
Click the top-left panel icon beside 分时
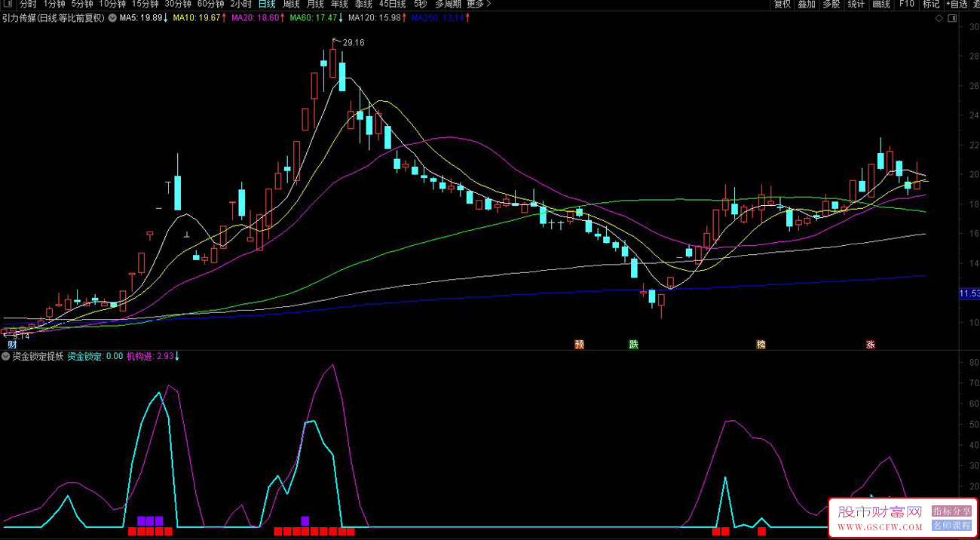pyautogui.click(x=8, y=5)
